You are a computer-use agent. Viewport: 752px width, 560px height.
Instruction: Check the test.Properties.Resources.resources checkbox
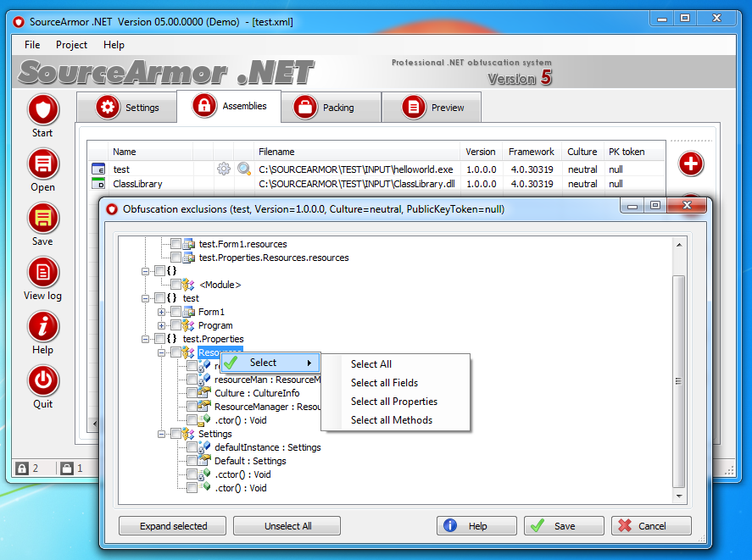pos(175,257)
